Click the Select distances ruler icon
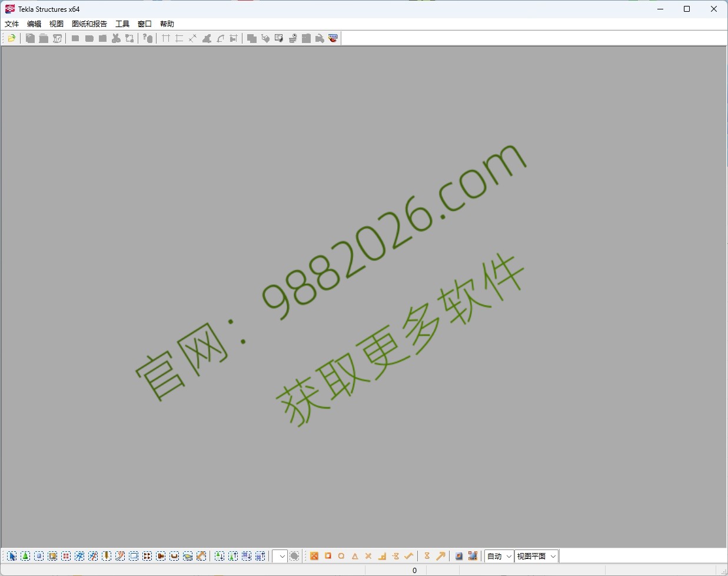 click(201, 556)
